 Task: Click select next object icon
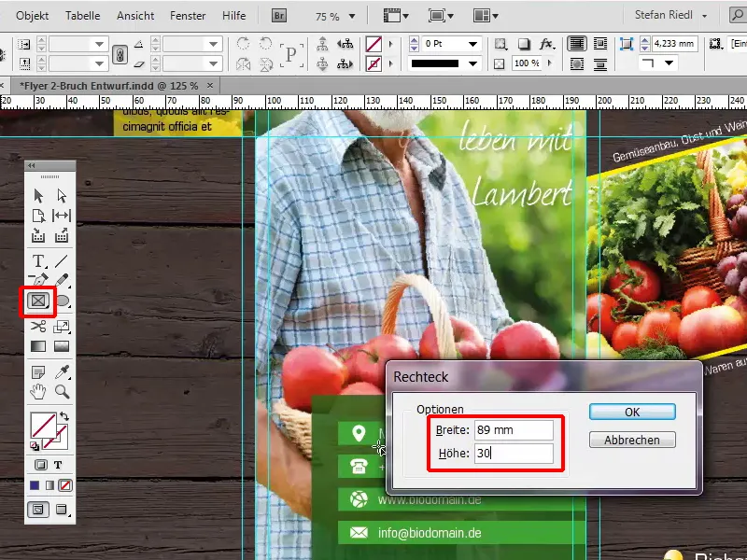pos(345,63)
